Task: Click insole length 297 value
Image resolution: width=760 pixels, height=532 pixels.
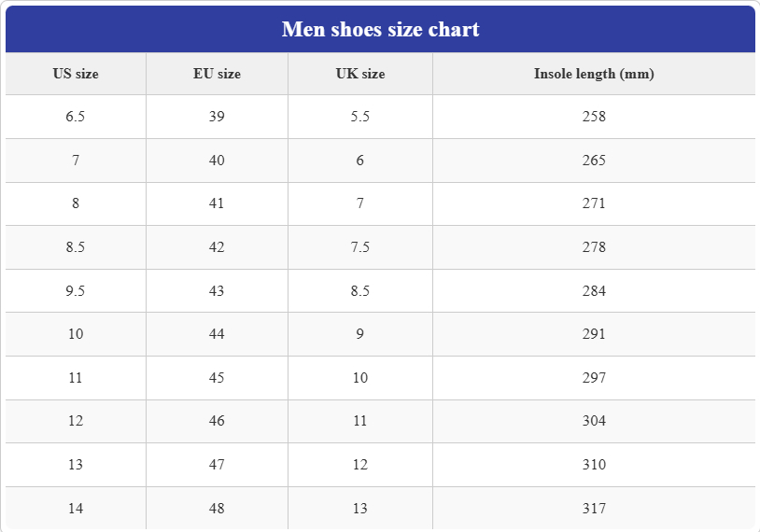Action: [x=594, y=377]
